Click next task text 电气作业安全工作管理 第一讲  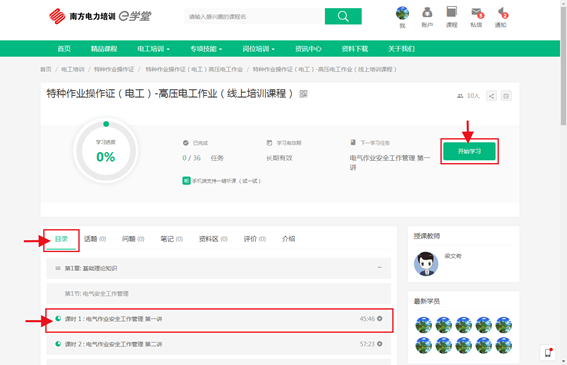(390, 162)
